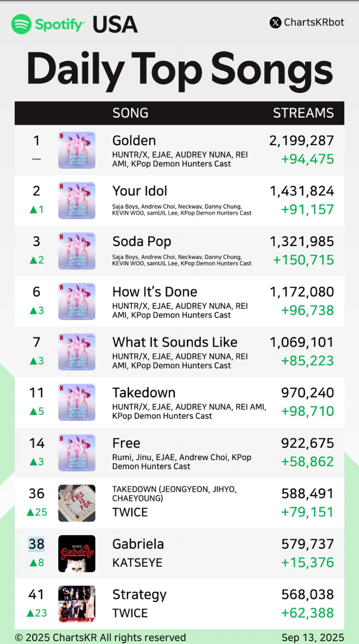Click the Golden album cover thumbnail
This screenshot has height=644, width=359.
pyautogui.click(x=77, y=150)
